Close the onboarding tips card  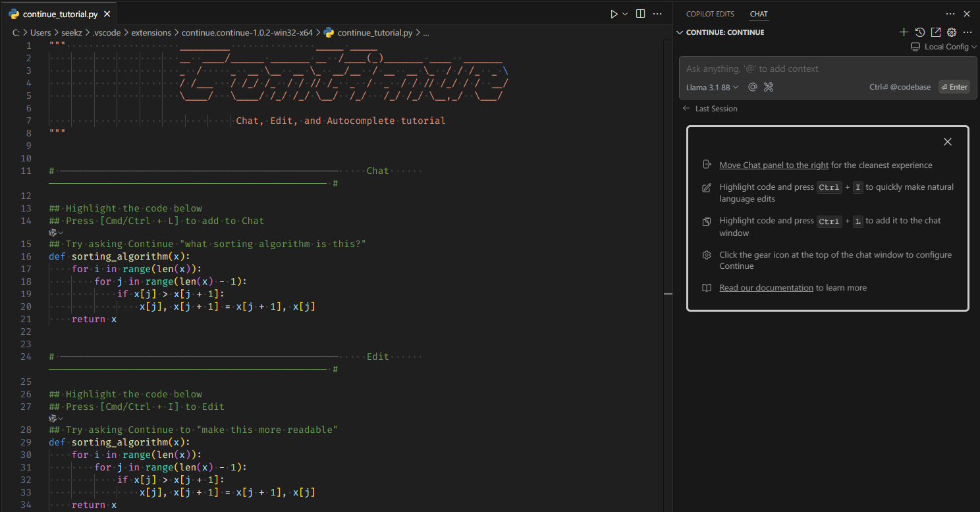click(948, 142)
